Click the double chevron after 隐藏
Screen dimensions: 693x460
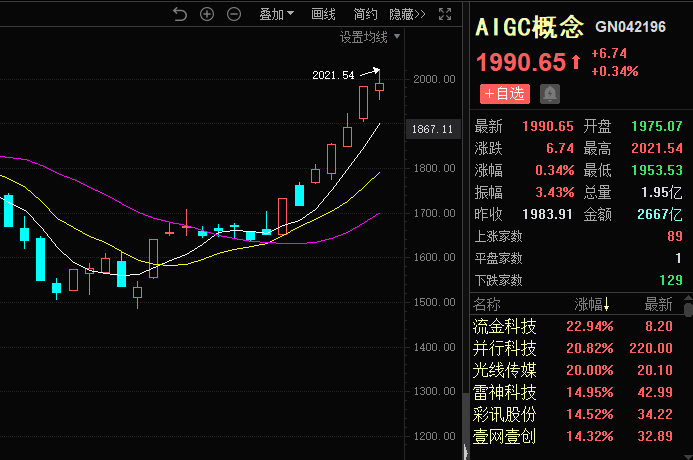pos(420,14)
